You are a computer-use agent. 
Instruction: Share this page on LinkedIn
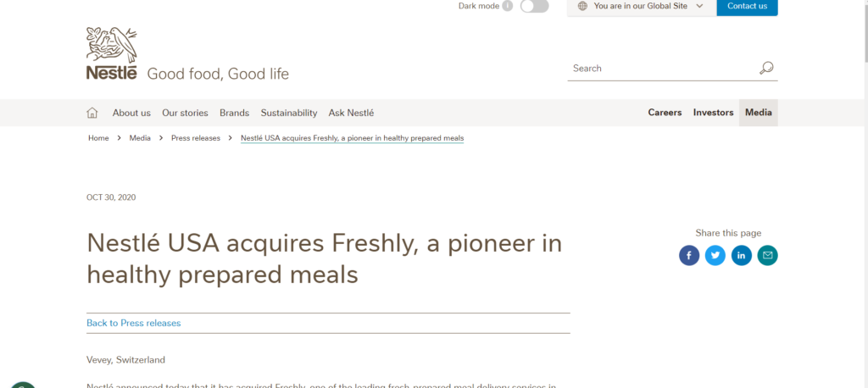click(741, 255)
